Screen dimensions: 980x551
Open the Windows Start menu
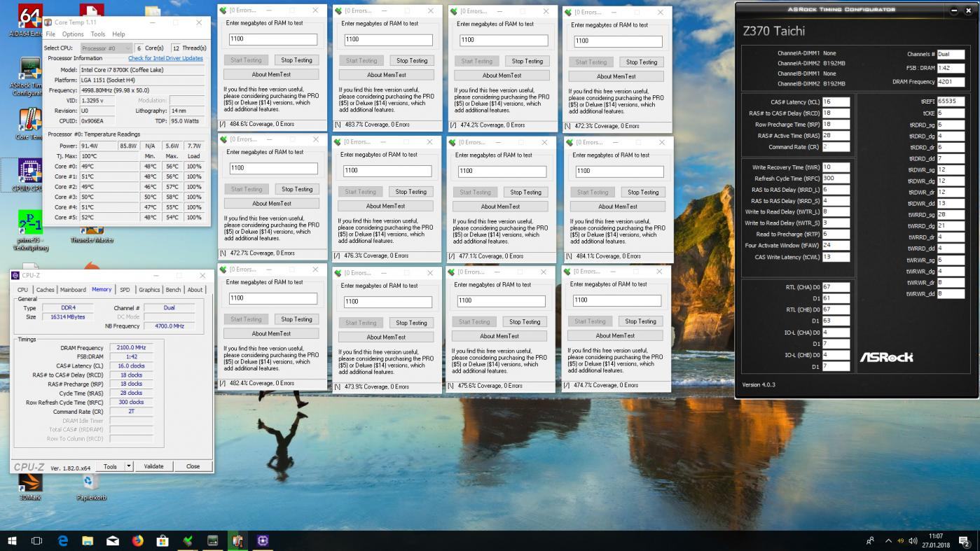pyautogui.click(x=12, y=540)
